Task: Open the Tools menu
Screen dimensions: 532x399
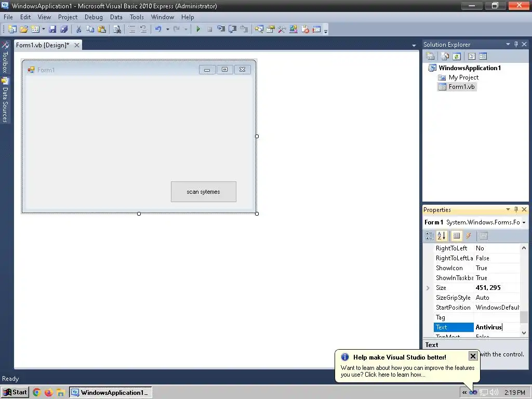Action: [137, 17]
